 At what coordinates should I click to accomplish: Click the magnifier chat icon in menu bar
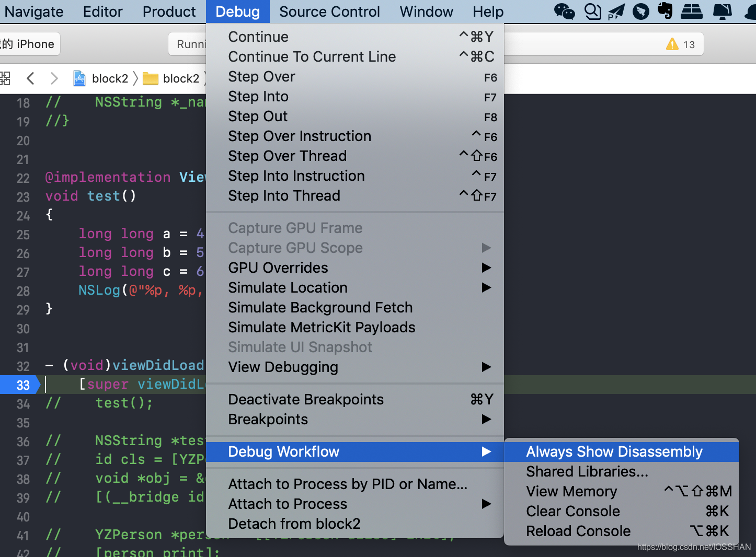(592, 11)
